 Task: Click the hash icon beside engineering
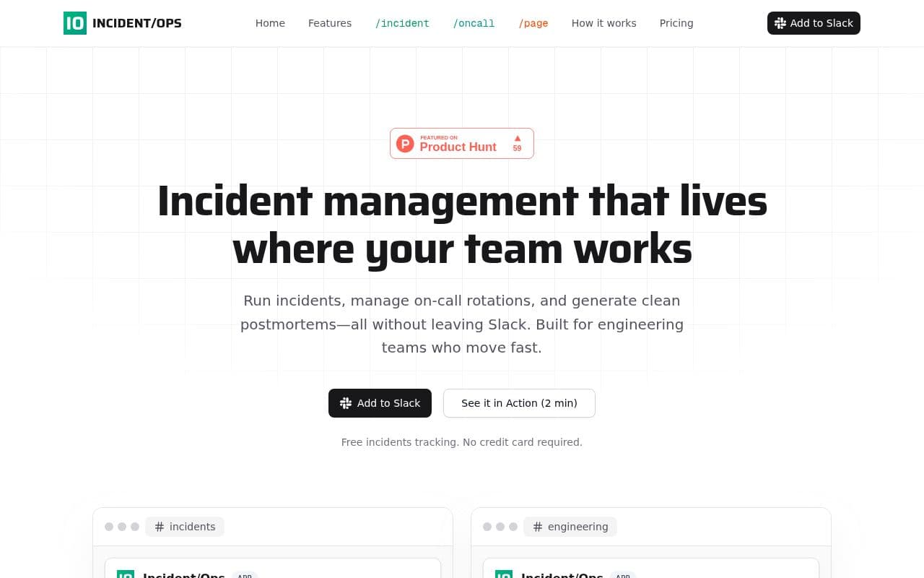(x=538, y=527)
